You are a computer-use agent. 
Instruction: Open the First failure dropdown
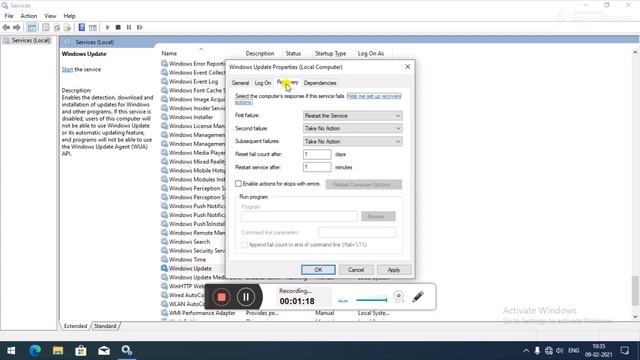tap(352, 116)
